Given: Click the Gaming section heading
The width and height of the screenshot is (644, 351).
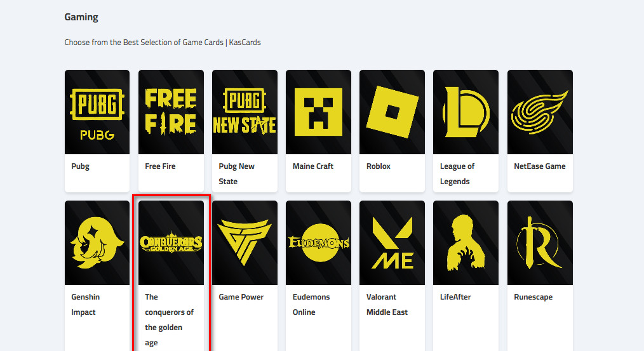Looking at the screenshot, I should (81, 17).
